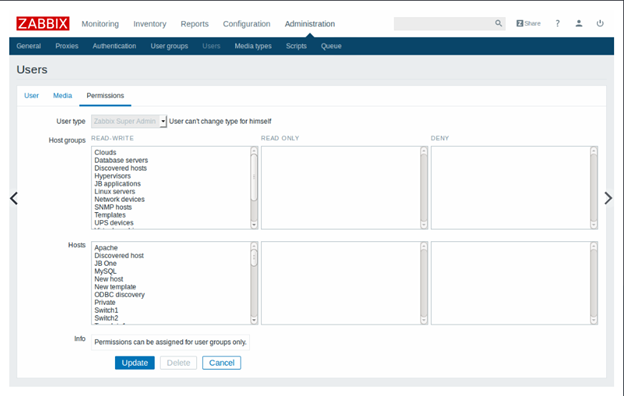Click the Update button

click(135, 363)
